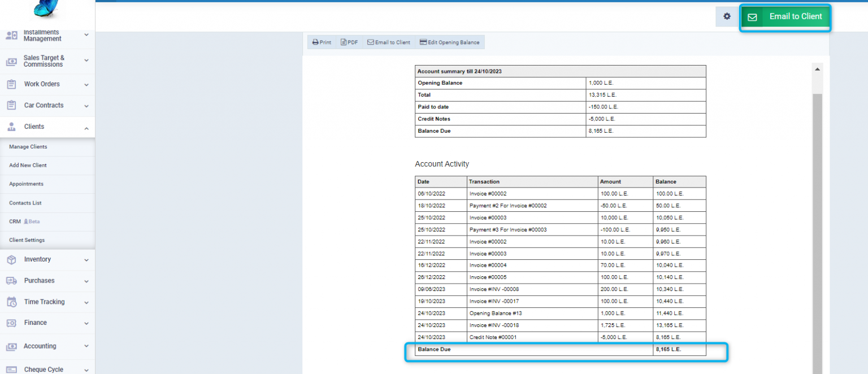Select Client Settings in the Clients menu
This screenshot has height=374, width=868.
[x=26, y=240]
